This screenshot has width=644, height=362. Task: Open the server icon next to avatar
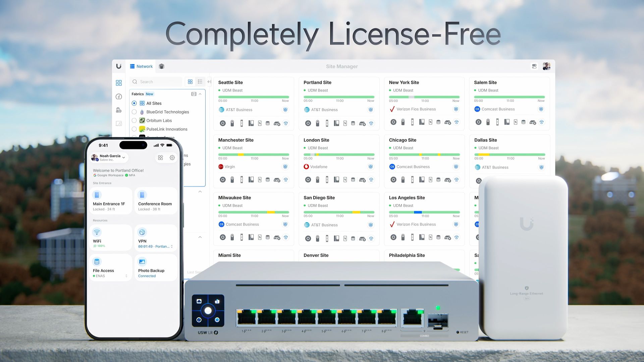[x=534, y=66]
